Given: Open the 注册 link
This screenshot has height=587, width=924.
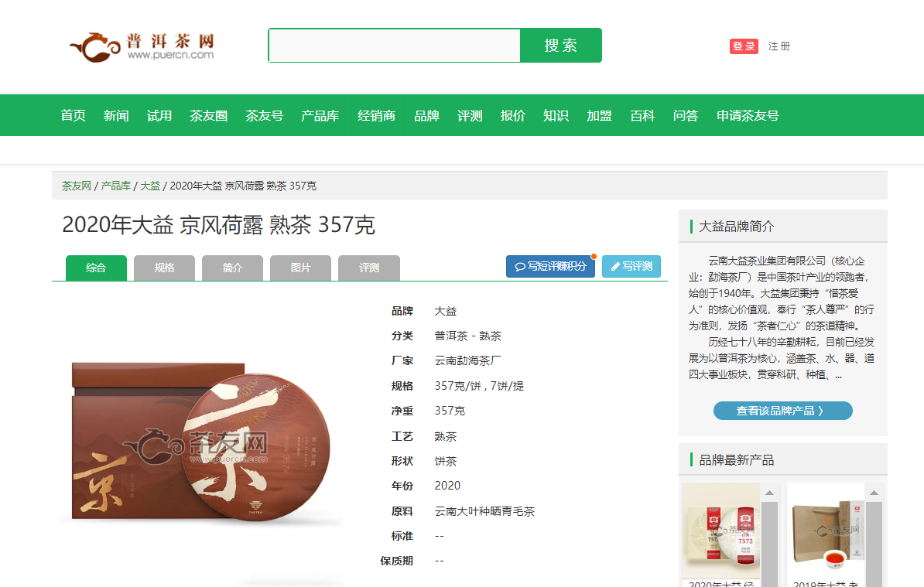Looking at the screenshot, I should click(x=779, y=46).
